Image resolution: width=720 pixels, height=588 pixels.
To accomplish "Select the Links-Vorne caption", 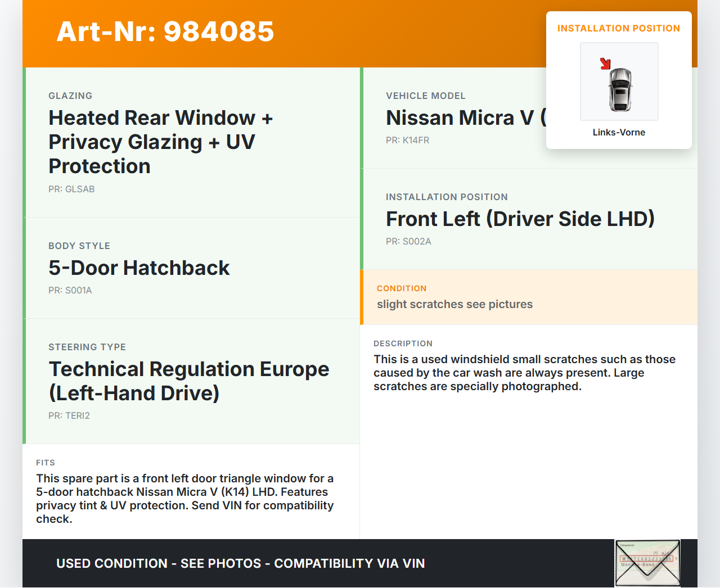I will pyautogui.click(x=619, y=132).
